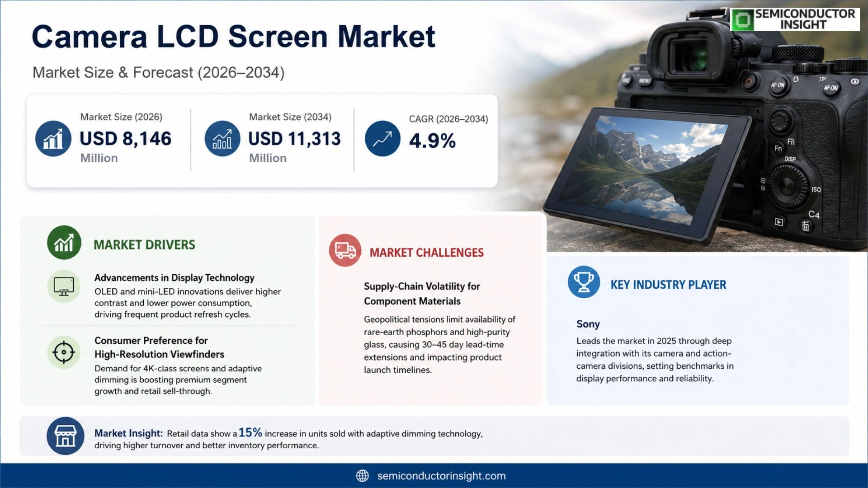This screenshot has height=488, width=868.
Task: Click the 'MARKET DRIVERS' heading
Action: pyautogui.click(x=144, y=245)
